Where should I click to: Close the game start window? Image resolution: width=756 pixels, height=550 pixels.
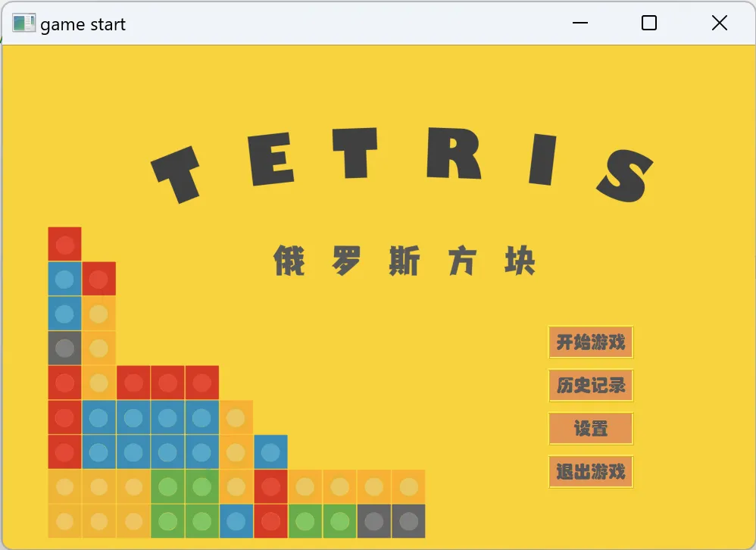(x=719, y=23)
